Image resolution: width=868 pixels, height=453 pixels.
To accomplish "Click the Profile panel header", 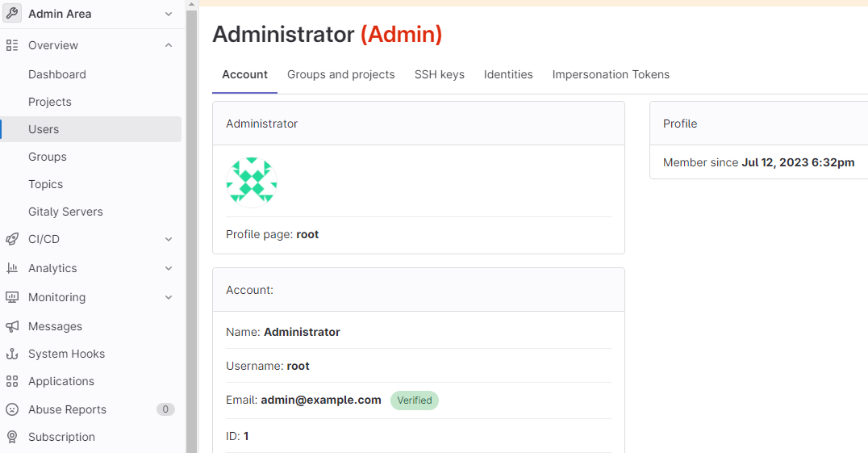I will pyautogui.click(x=759, y=124).
